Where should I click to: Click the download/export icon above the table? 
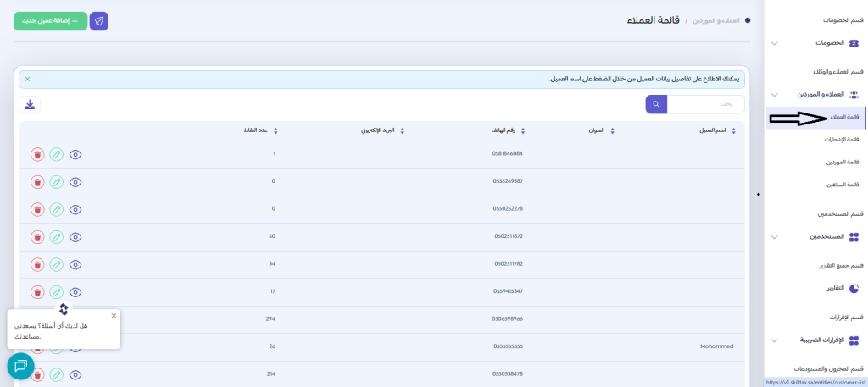30,104
